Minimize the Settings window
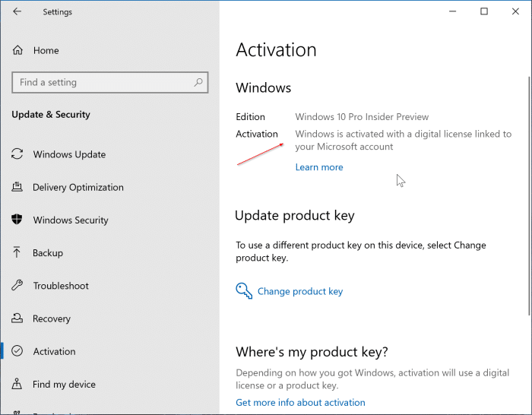Viewport: 532px width, 415px height. click(453, 11)
